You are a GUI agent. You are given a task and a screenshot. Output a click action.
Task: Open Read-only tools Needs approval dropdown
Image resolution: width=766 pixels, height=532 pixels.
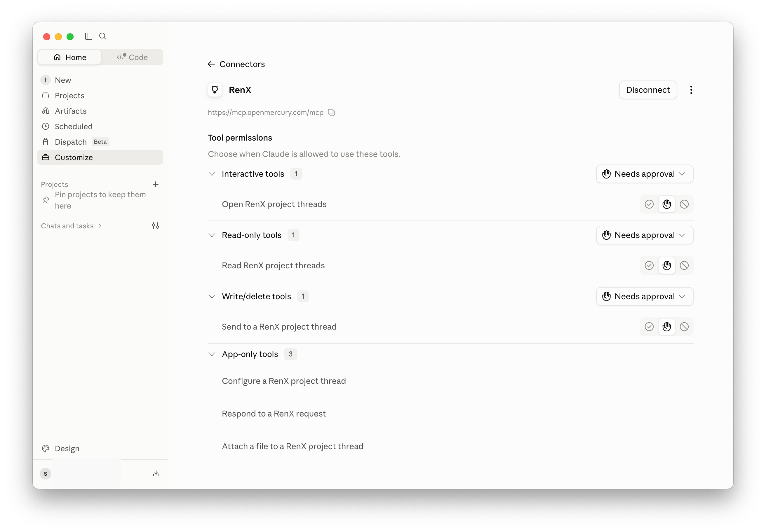tap(645, 235)
